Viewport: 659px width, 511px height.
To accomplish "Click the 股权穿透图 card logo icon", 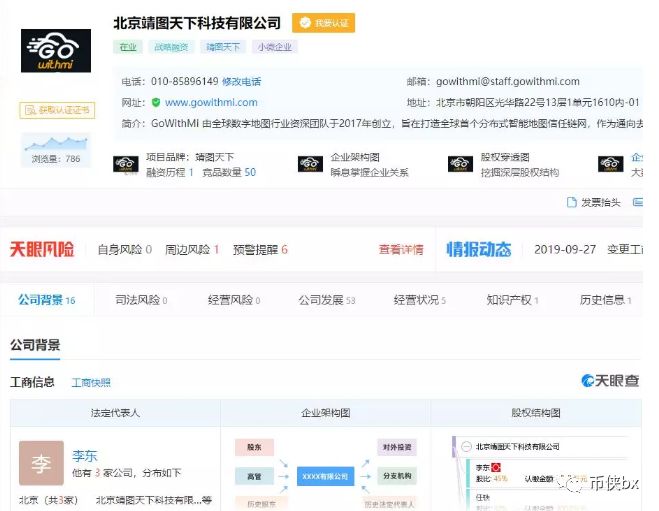I will click(x=460, y=164).
